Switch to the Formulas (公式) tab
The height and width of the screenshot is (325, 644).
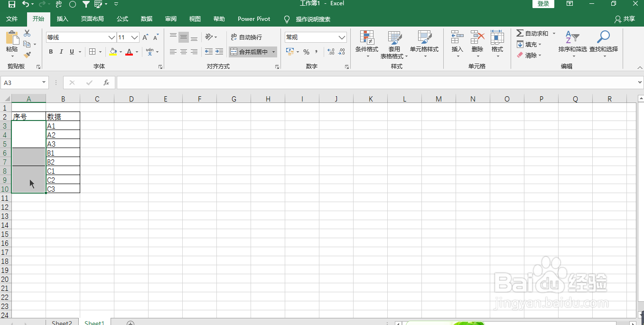pos(122,19)
